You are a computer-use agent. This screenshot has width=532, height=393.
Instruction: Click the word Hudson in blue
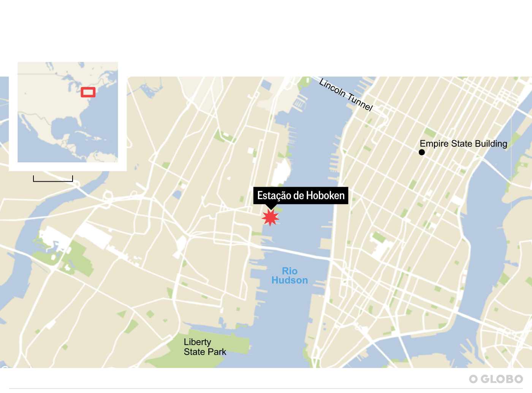(290, 280)
